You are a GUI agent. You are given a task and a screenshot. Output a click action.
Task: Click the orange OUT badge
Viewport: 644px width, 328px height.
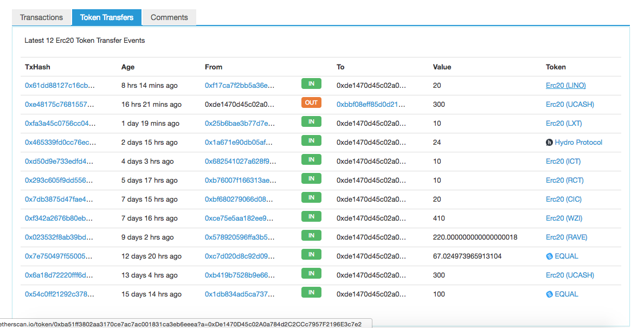[311, 103]
